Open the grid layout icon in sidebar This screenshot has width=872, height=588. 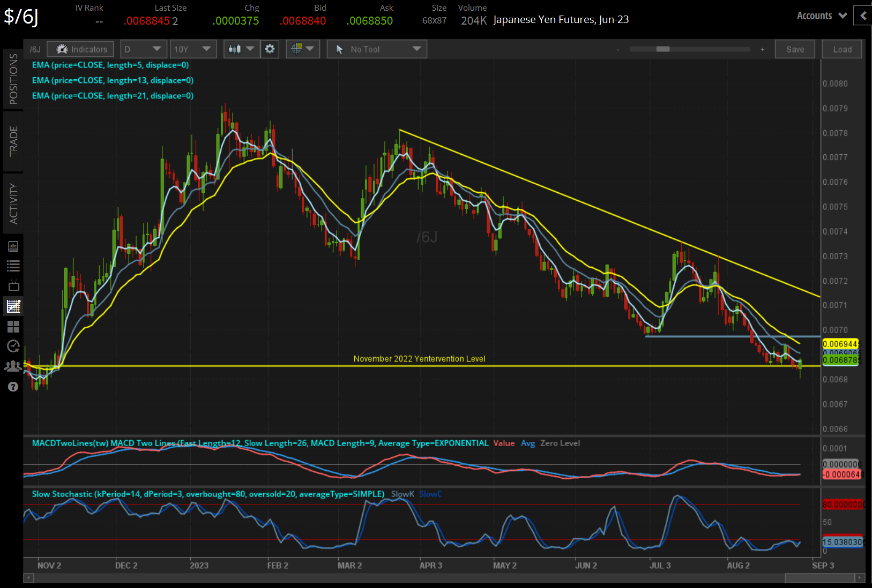coord(13,327)
